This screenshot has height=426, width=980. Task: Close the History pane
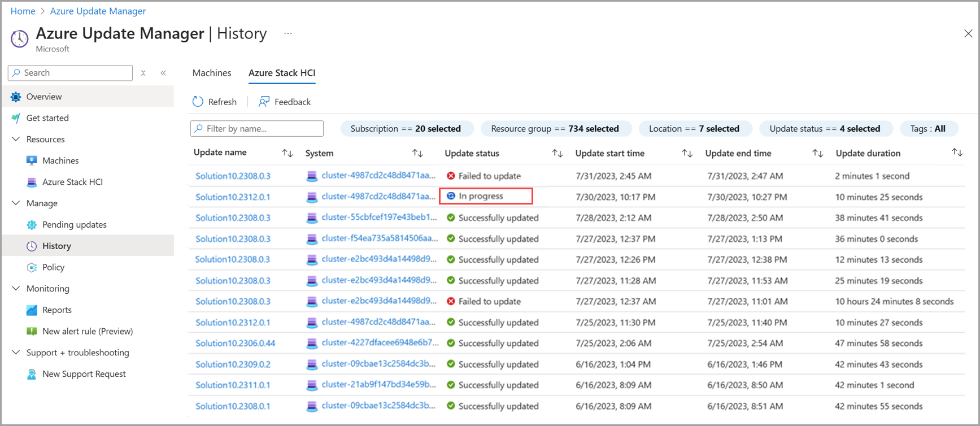tap(968, 34)
